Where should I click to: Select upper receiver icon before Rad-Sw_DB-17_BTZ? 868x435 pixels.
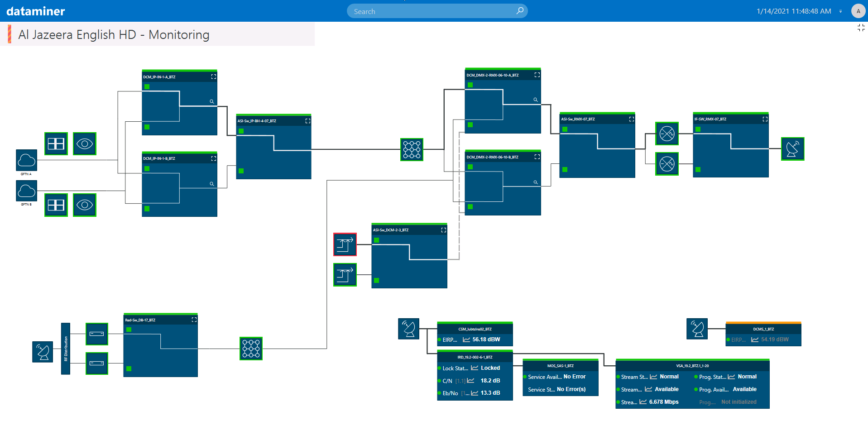tap(97, 334)
